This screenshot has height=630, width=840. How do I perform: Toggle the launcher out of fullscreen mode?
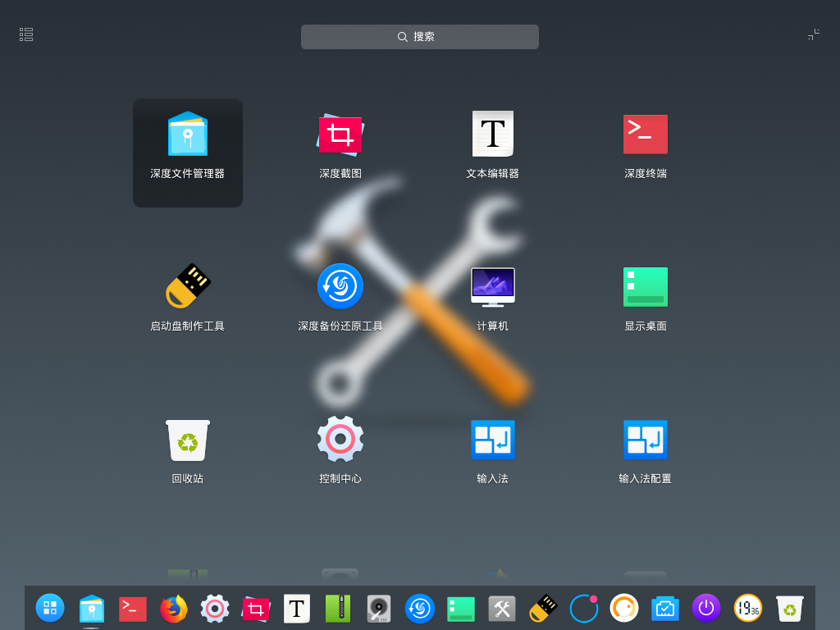[x=813, y=34]
